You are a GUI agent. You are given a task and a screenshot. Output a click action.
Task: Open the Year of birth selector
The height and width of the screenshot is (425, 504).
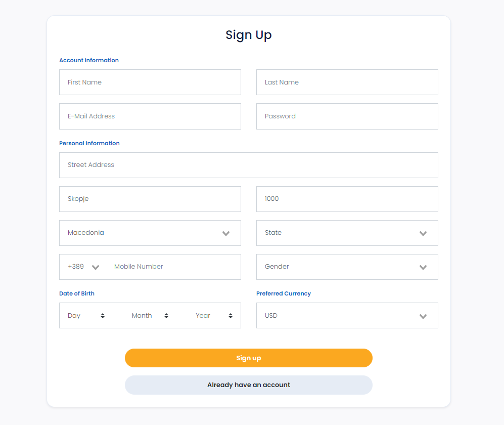coord(214,316)
